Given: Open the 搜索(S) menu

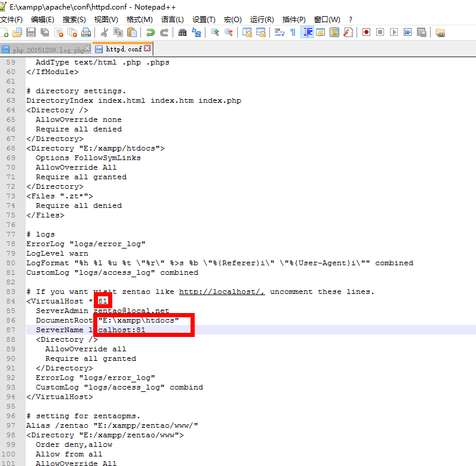Looking at the screenshot, I should point(74,20).
